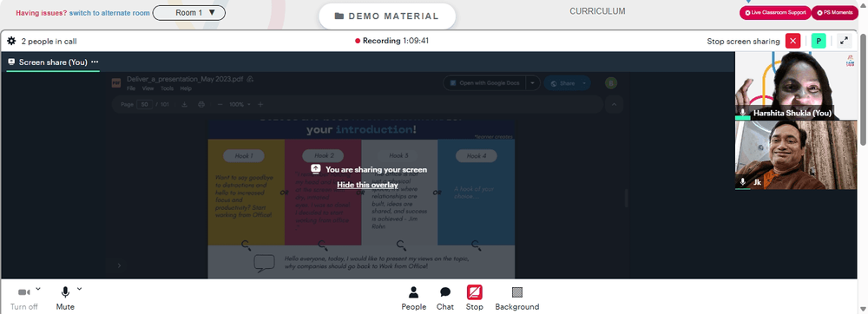868x314 pixels.
Task: Click the PDF file name Deliver_a_presentation_May 2023.pdf
Action: (185, 79)
